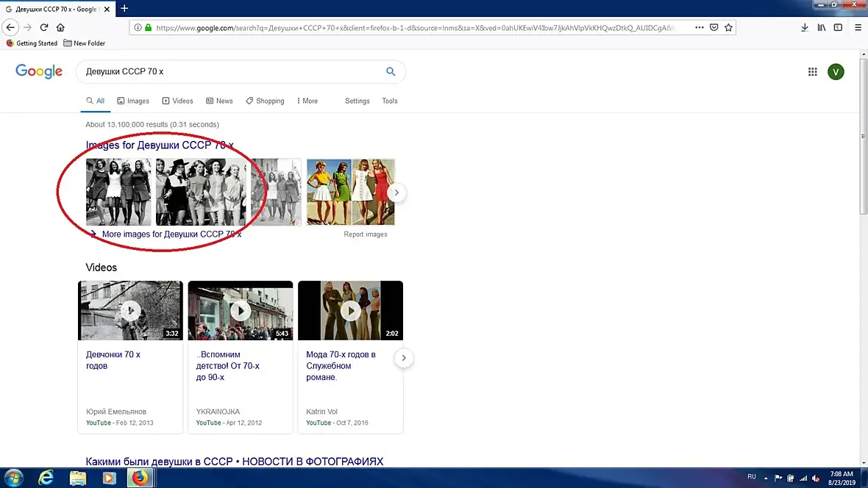Click More images for Девушки СССР link
Viewport: 868px width, 488px height.
click(x=171, y=234)
